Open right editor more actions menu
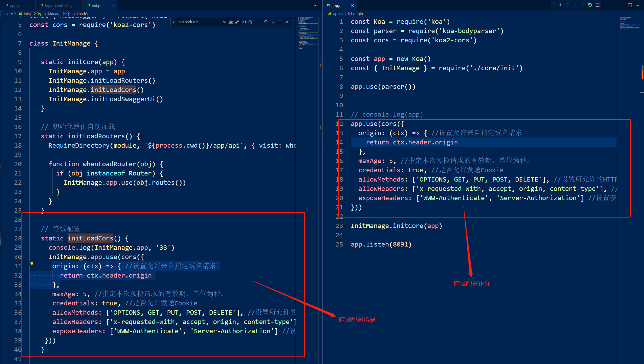Viewport: 644px width, 364px height. pos(637,5)
